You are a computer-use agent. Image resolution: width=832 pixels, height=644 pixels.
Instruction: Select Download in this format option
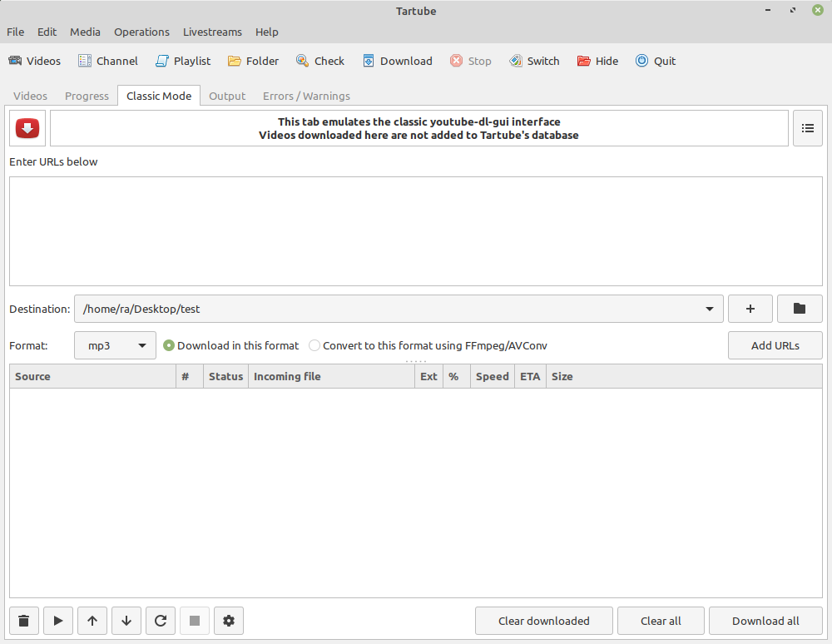pyautogui.click(x=230, y=345)
